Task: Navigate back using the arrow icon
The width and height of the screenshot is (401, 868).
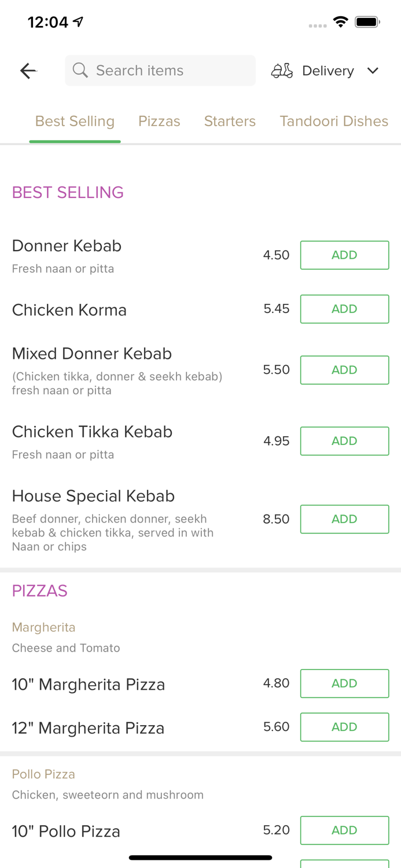Action: pyautogui.click(x=27, y=70)
